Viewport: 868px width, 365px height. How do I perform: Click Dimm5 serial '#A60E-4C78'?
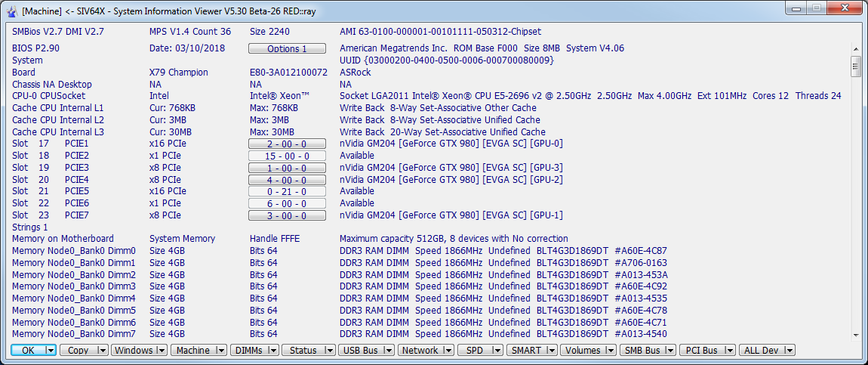click(x=641, y=310)
